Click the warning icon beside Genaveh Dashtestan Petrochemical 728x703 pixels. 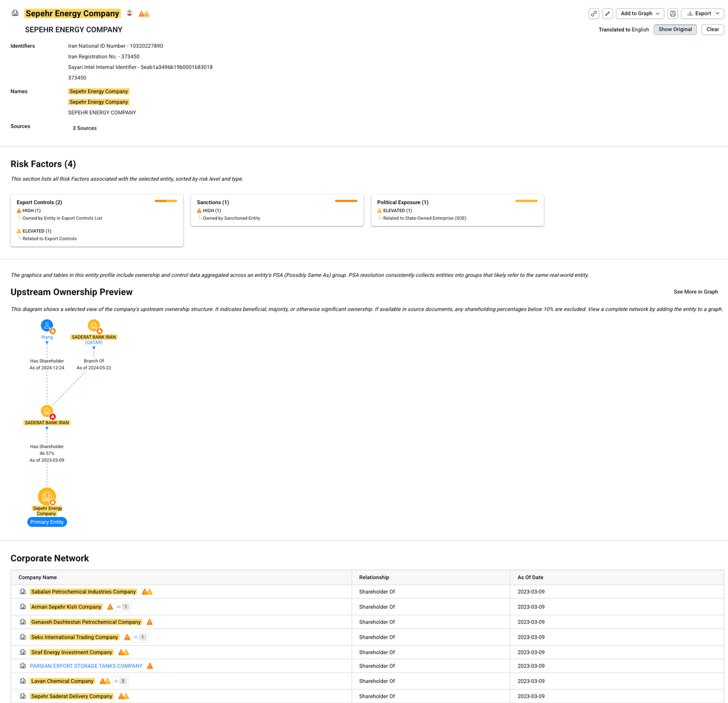click(150, 622)
